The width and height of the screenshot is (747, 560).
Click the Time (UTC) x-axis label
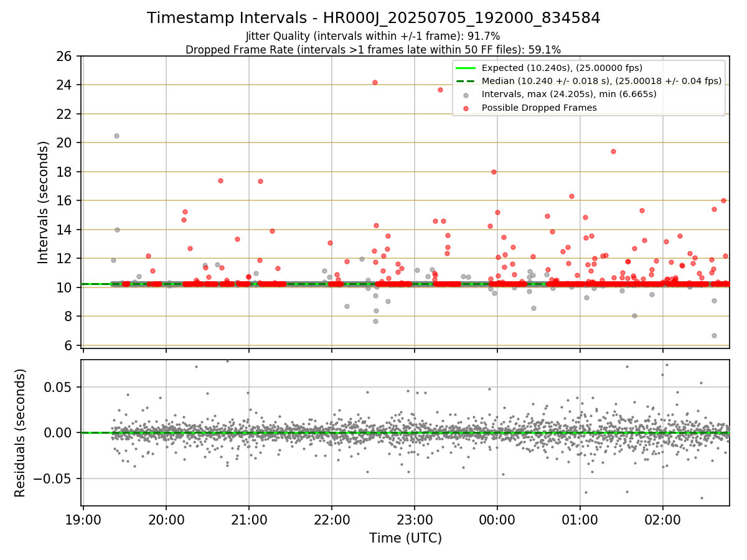pos(405,538)
